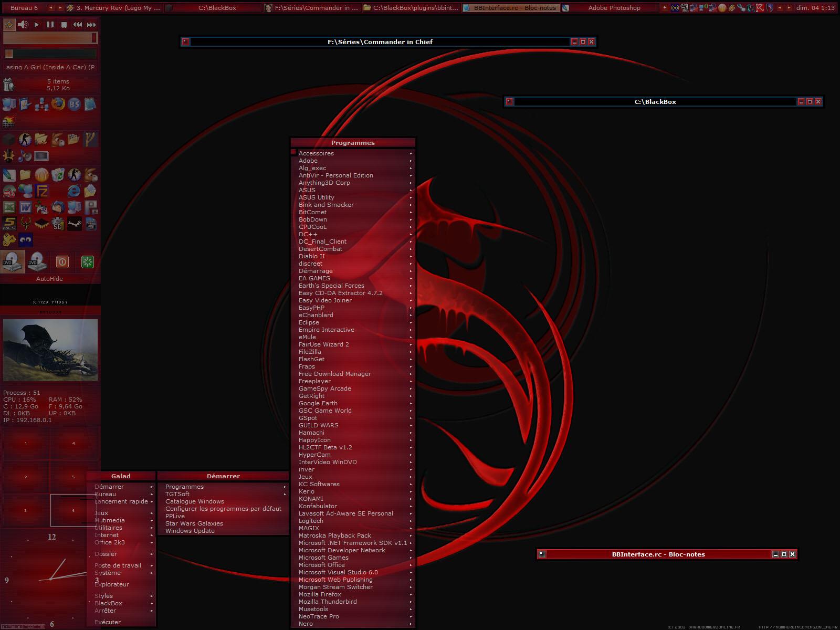Open Programmes in the Démarrer menu
Image resolution: width=840 pixels, height=630 pixels.
pyautogui.click(x=224, y=487)
